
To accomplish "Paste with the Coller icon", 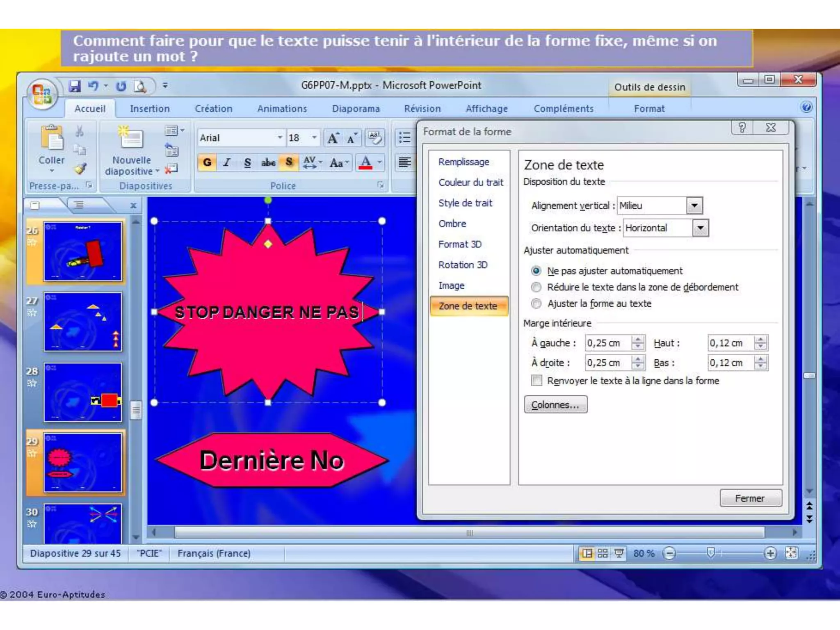I will 52,137.
